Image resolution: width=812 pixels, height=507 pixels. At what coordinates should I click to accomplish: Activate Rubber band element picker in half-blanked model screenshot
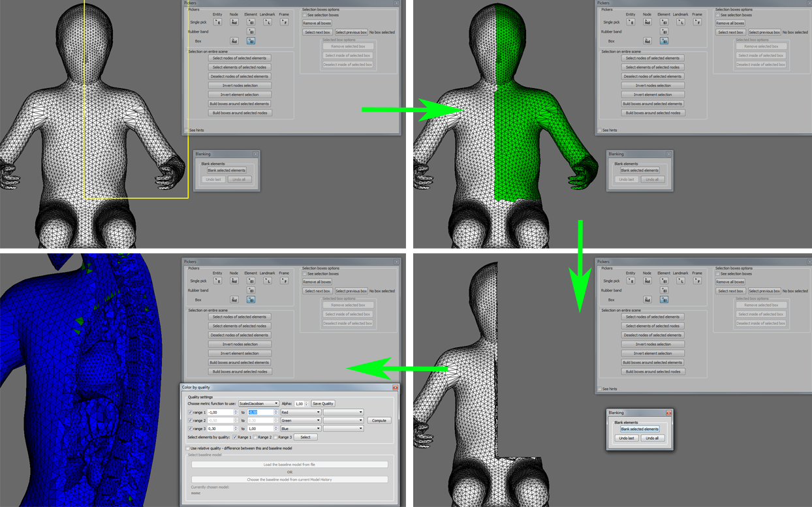[664, 290]
